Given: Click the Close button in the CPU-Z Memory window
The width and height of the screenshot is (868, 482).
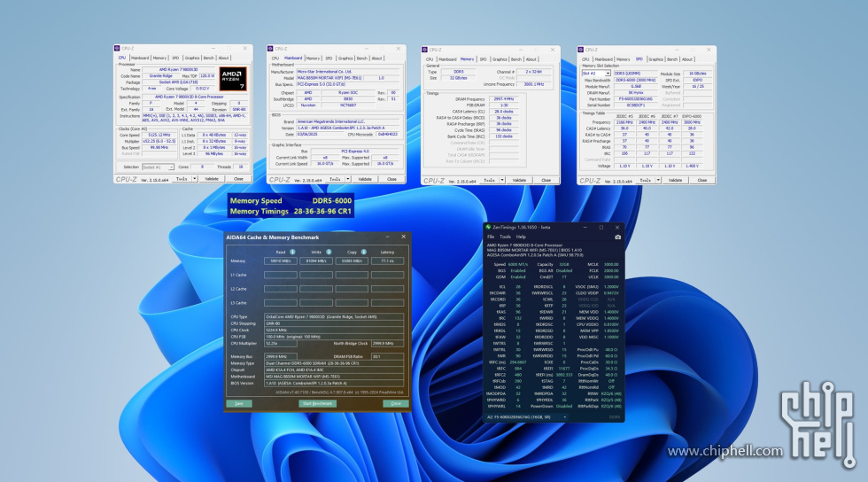Looking at the screenshot, I should tap(546, 180).
